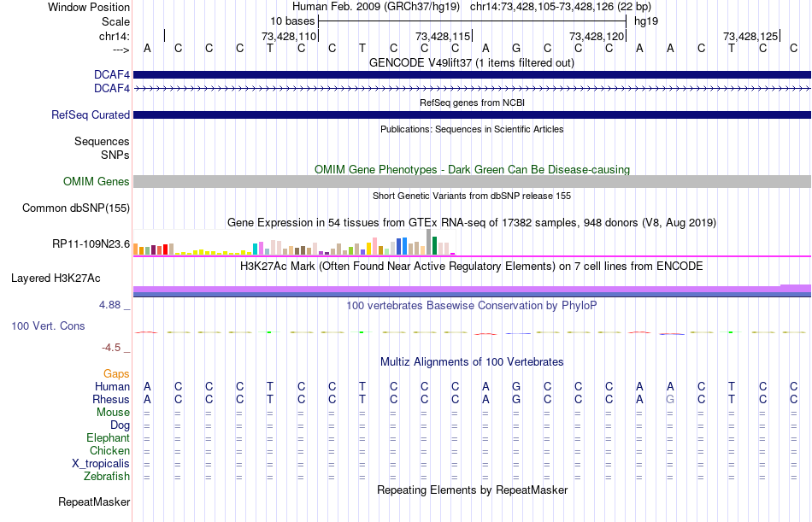Click RefSeq genes from NCBI title
This screenshot has height=522, width=812.
tap(472, 103)
